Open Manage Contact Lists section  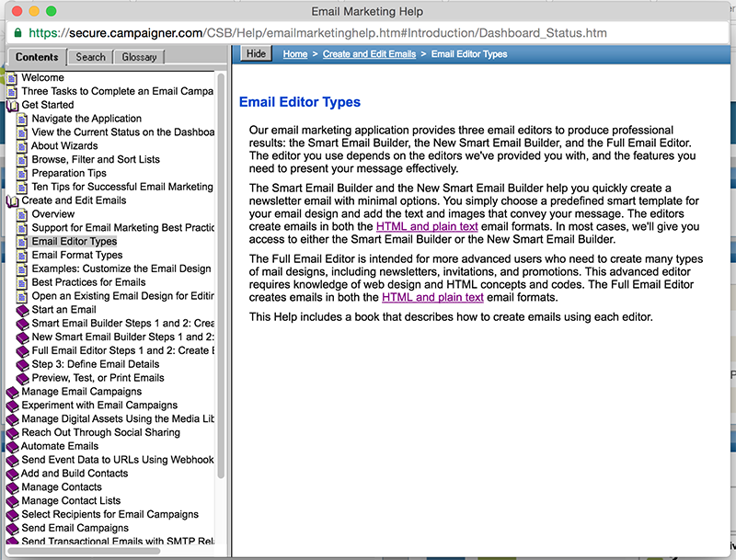click(71, 501)
